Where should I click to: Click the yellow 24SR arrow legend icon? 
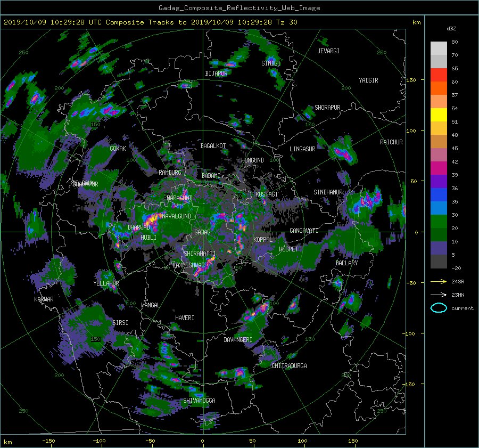coord(439,282)
